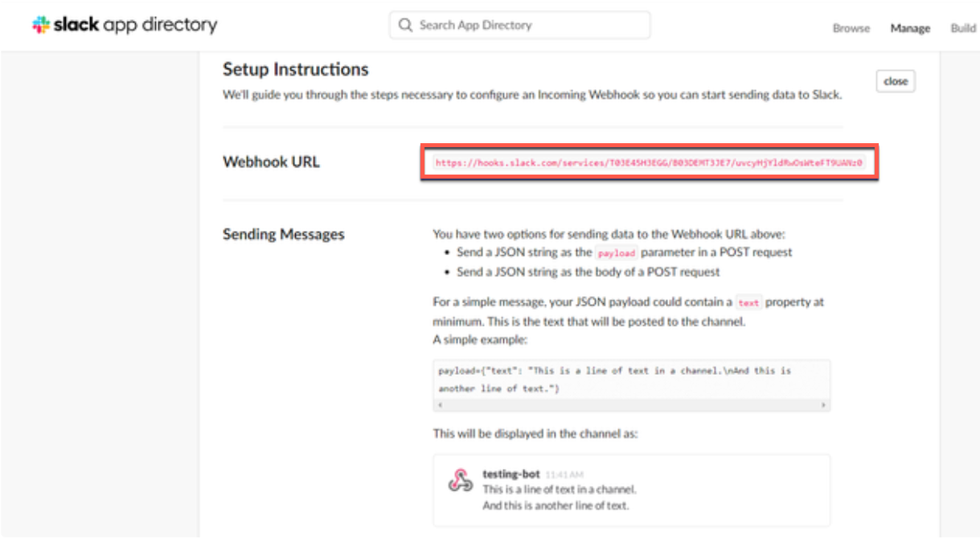Open the Build section
This screenshot has height=543, width=980.
tap(963, 27)
